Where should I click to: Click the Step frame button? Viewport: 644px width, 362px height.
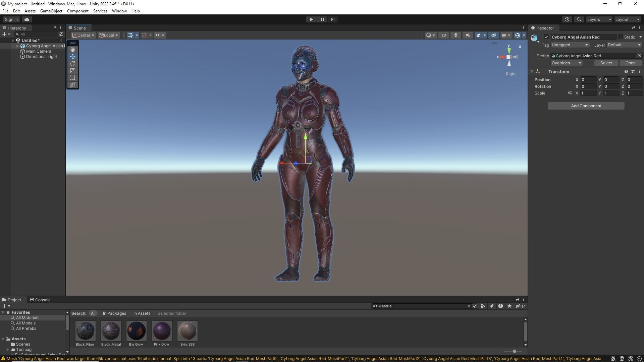point(332,19)
